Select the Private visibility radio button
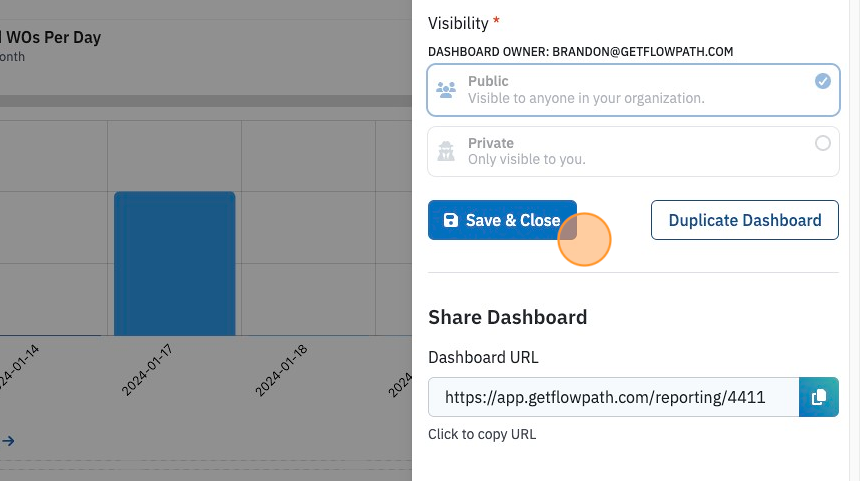This screenshot has width=860, height=481. click(822, 143)
